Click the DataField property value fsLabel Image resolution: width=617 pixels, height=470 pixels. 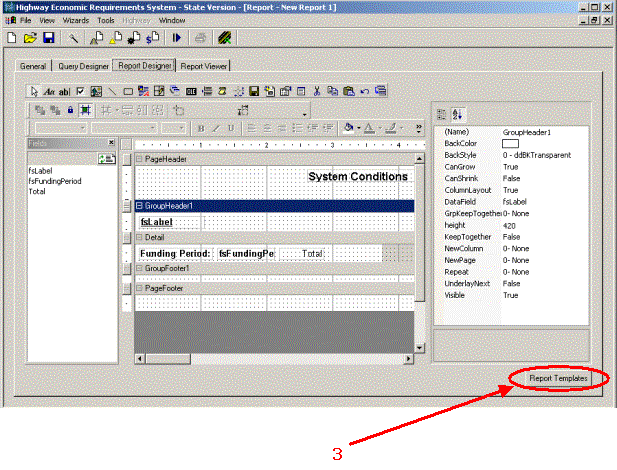515,202
